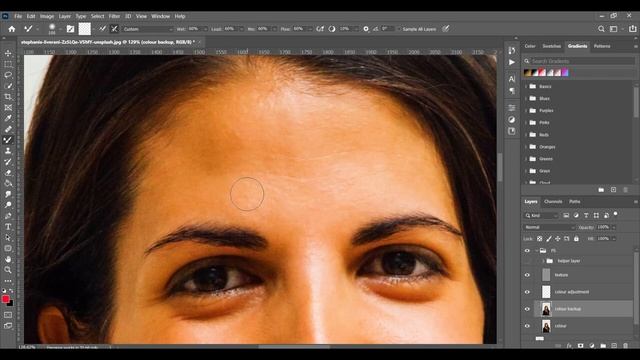Open the History panel icon
Image resolution: width=640 pixels, height=360 pixels.
pos(512,50)
